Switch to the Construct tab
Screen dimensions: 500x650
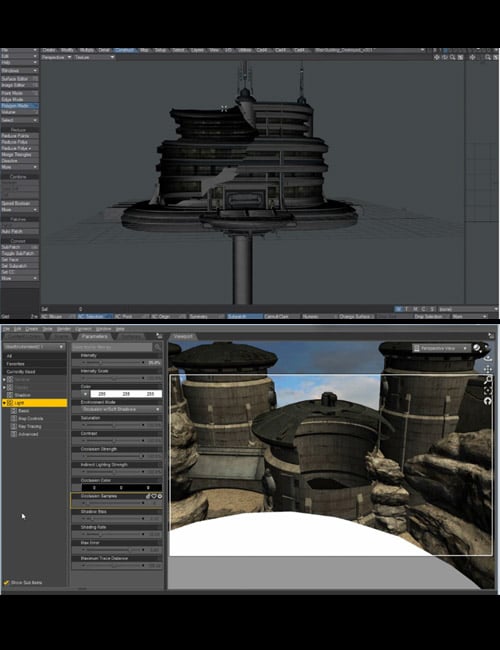pos(125,50)
